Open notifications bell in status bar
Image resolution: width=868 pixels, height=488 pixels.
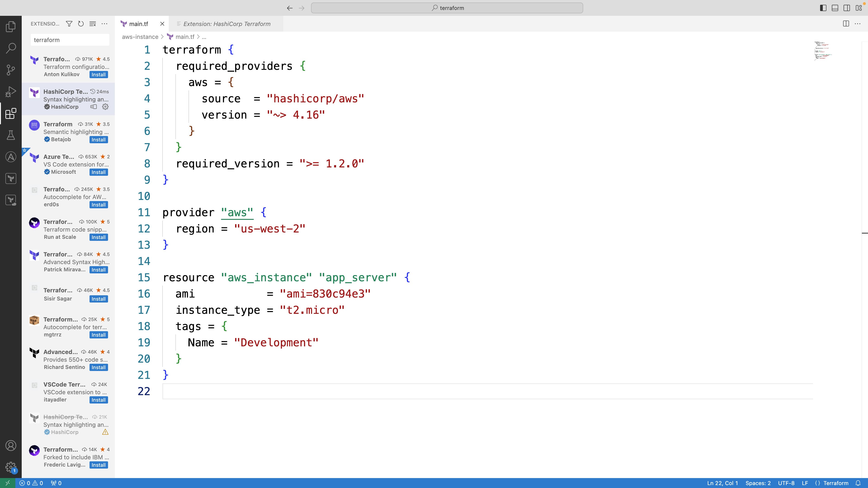[858, 483]
